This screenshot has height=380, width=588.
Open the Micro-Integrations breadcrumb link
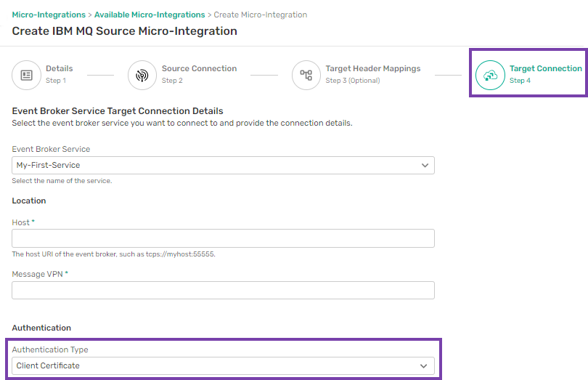click(x=49, y=15)
